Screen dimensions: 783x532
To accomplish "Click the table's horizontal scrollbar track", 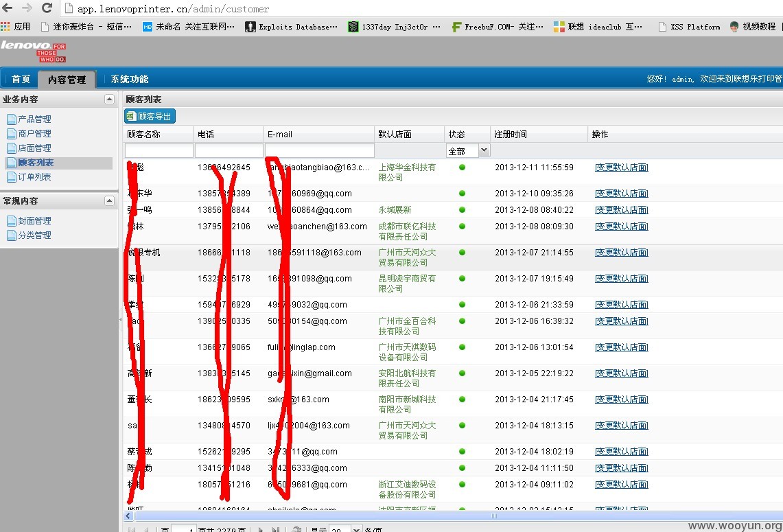I will point(458,516).
